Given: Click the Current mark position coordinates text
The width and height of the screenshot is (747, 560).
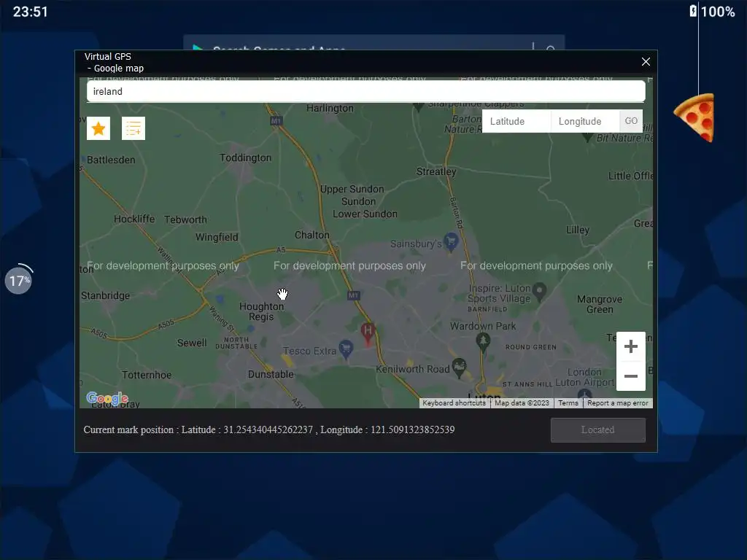Looking at the screenshot, I should coord(269,430).
